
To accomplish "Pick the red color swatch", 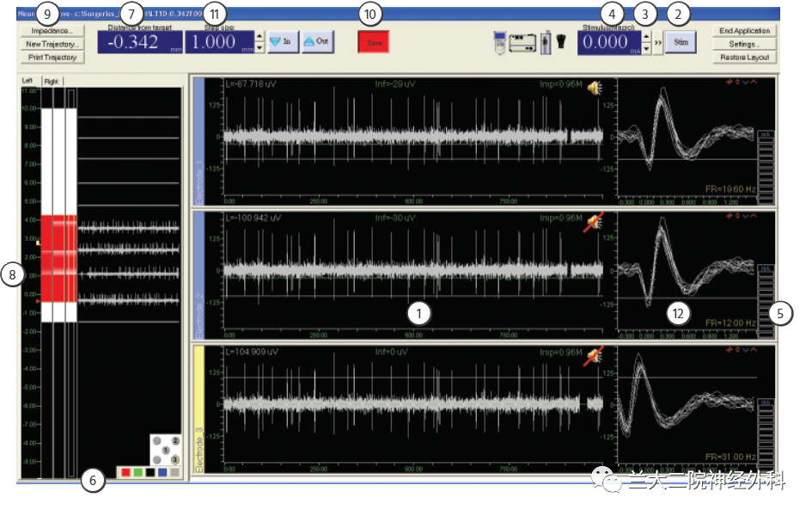I will (125, 472).
